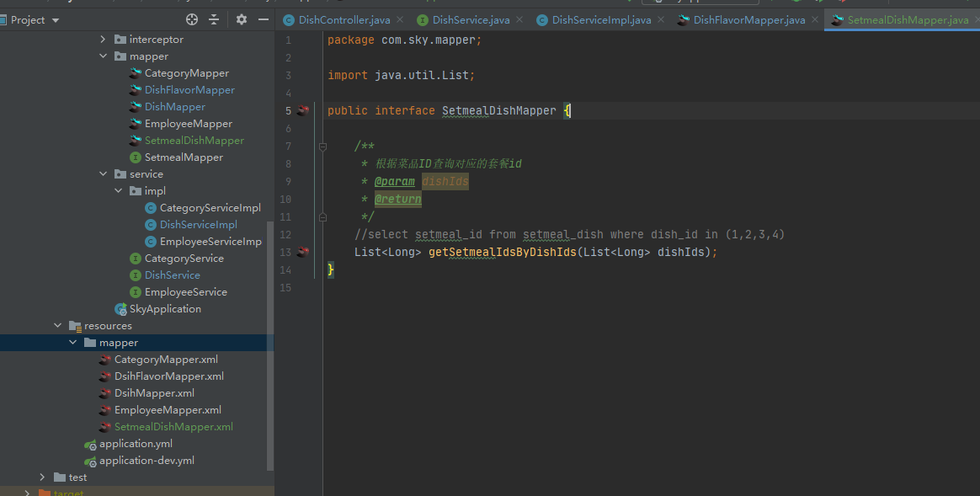Click MyBatis gutter icon on line 13
This screenshot has width=980, height=496.
pos(303,252)
